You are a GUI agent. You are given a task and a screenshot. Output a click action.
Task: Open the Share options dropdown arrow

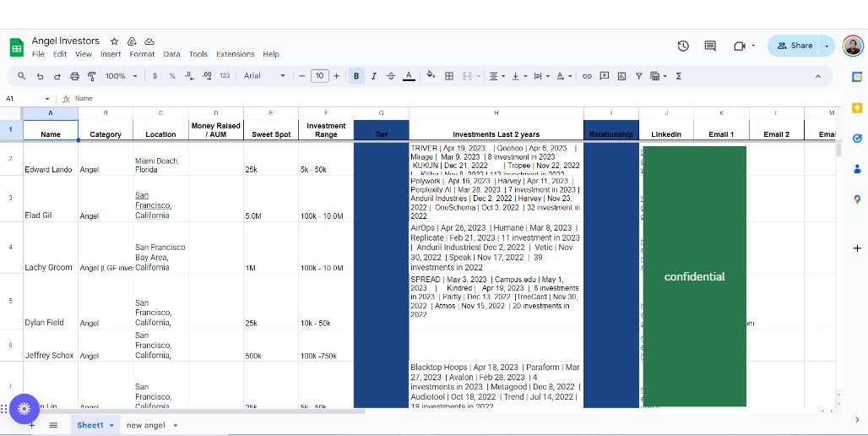point(827,46)
